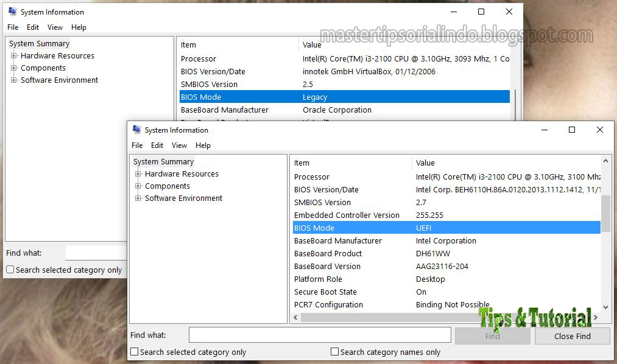Toggle Search category names only checkbox

334,352
